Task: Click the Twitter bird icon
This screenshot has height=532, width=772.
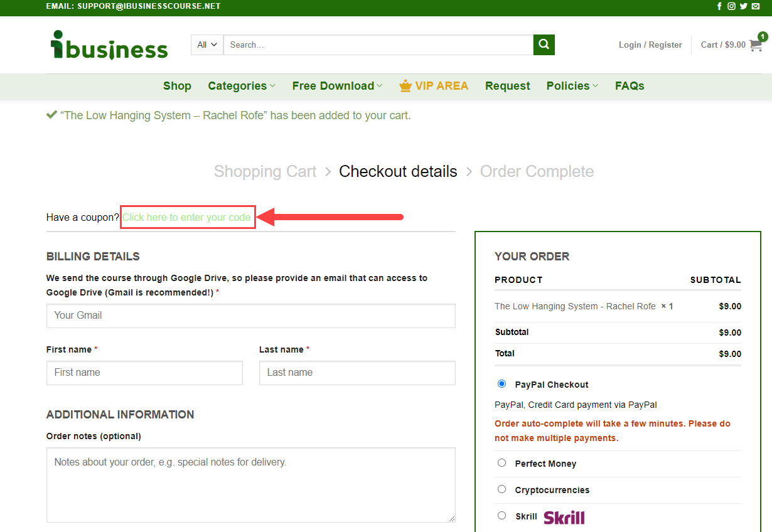Action: coord(743,6)
